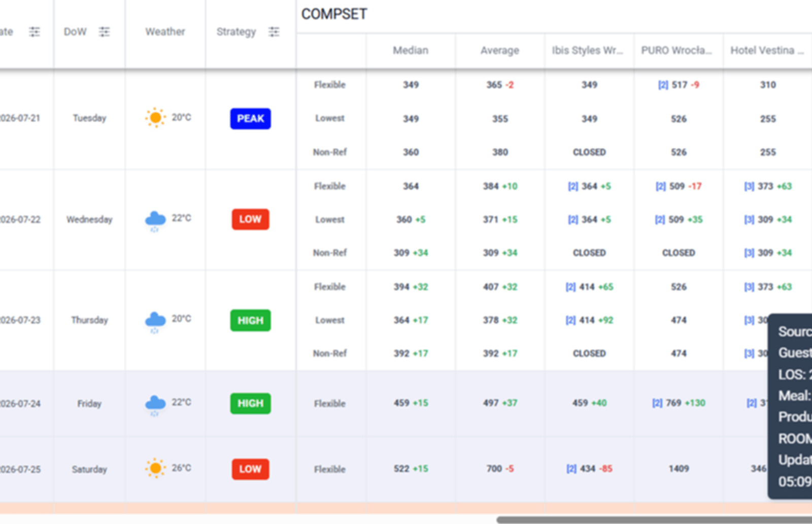Click the [2] 509 -17 PURO rate

point(679,186)
